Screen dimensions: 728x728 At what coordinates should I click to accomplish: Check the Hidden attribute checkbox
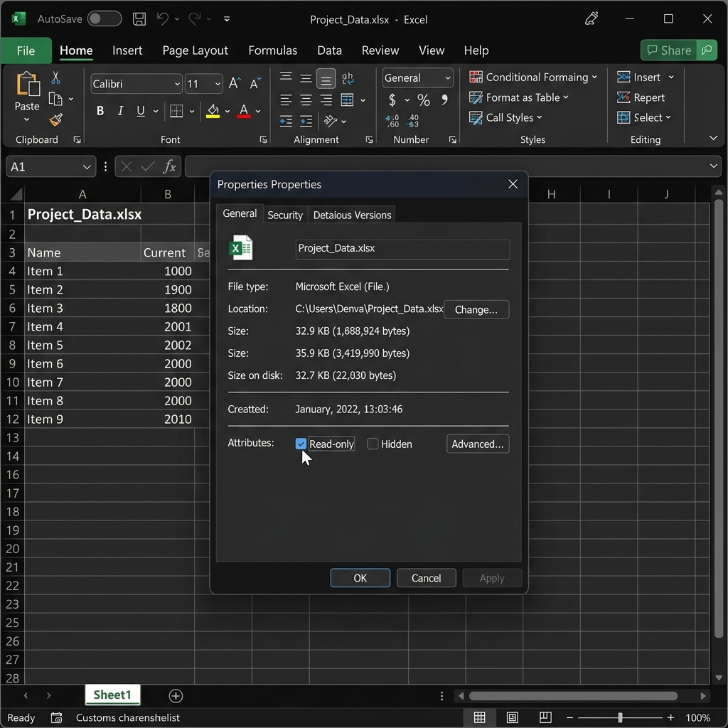pyautogui.click(x=373, y=444)
